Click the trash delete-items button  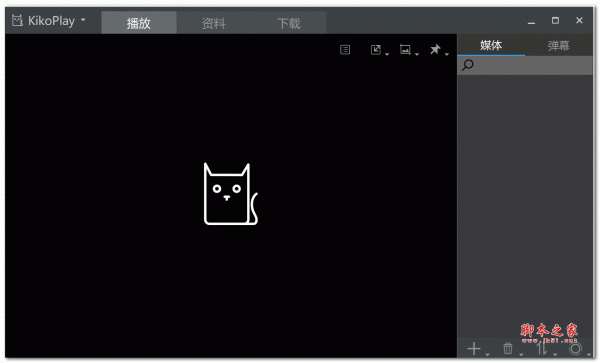point(508,348)
